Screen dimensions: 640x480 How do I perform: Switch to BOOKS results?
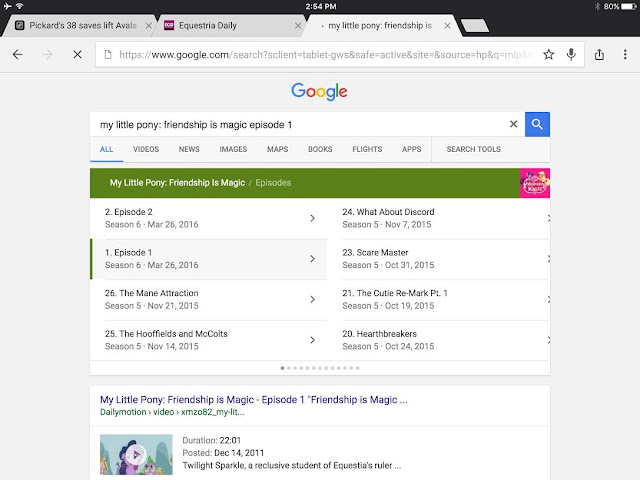click(320, 149)
